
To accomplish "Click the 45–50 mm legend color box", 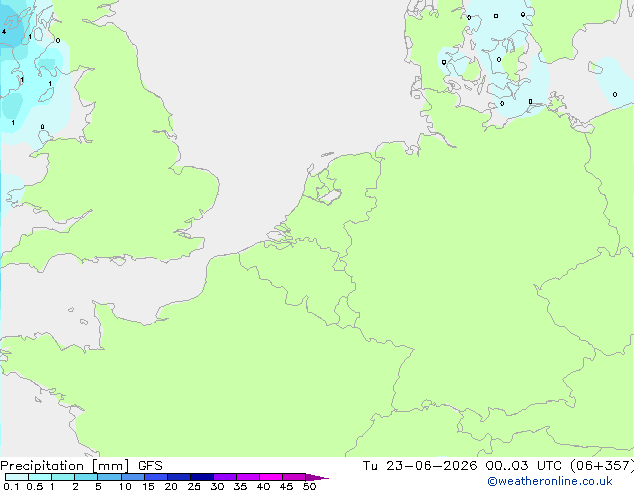I will (294, 477).
